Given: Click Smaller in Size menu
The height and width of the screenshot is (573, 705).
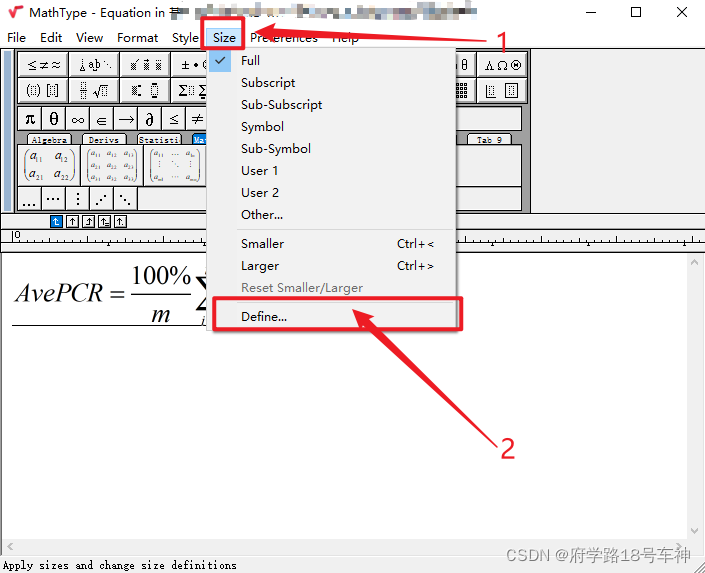Looking at the screenshot, I should tap(331, 244).
